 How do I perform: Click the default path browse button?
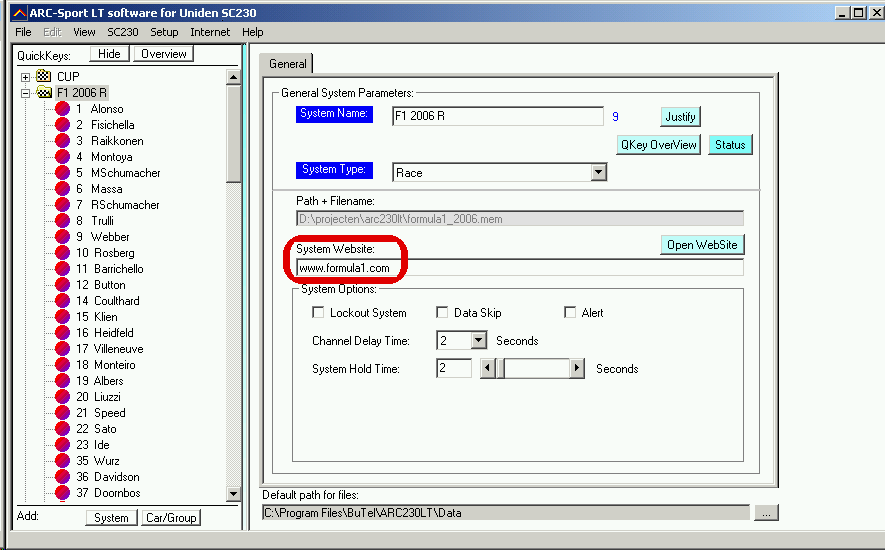pos(766,513)
